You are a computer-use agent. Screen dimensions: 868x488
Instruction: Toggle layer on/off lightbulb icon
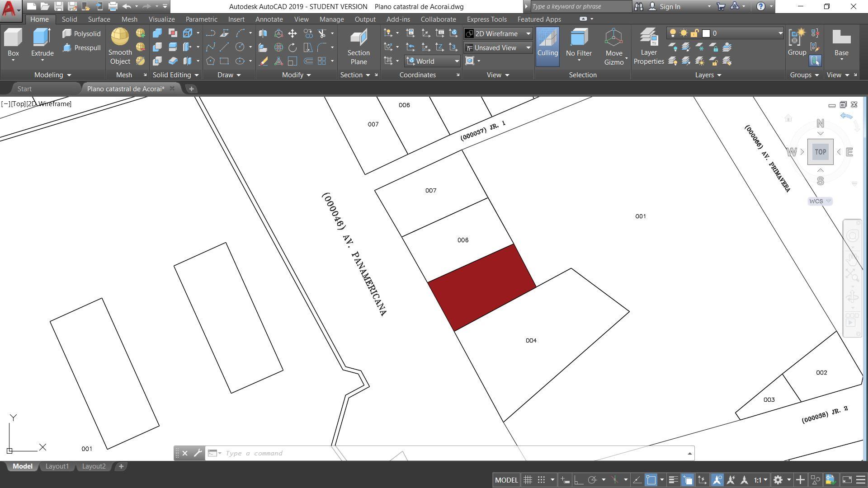pos(673,33)
